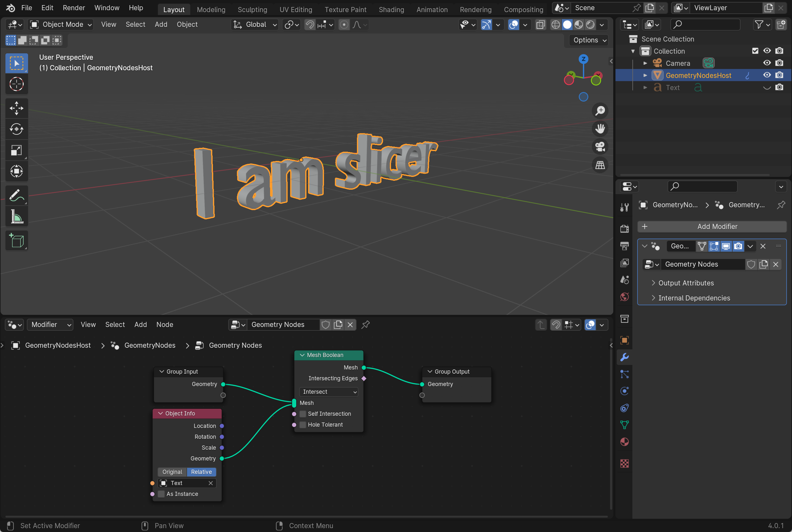
Task: Select the Rotate tool
Action: [x=17, y=129]
